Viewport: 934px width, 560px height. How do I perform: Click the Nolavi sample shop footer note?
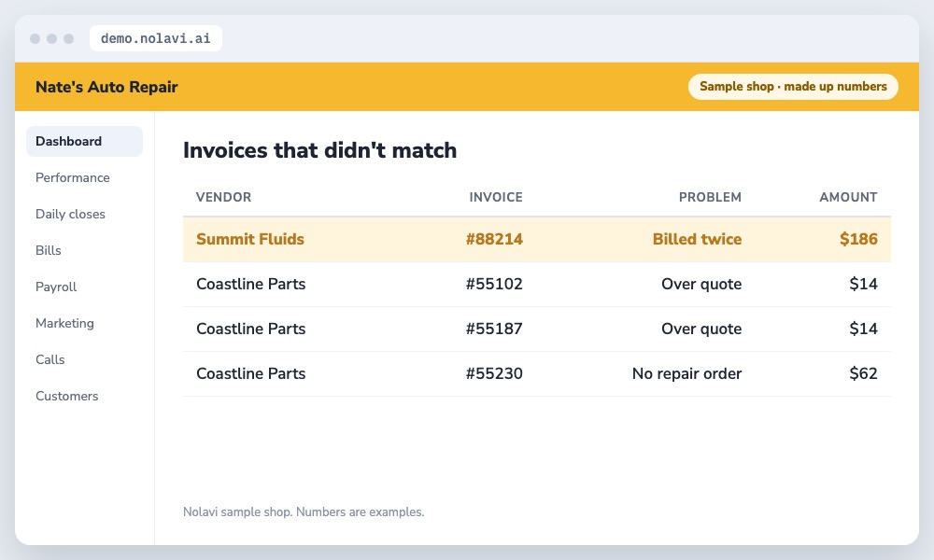point(304,511)
